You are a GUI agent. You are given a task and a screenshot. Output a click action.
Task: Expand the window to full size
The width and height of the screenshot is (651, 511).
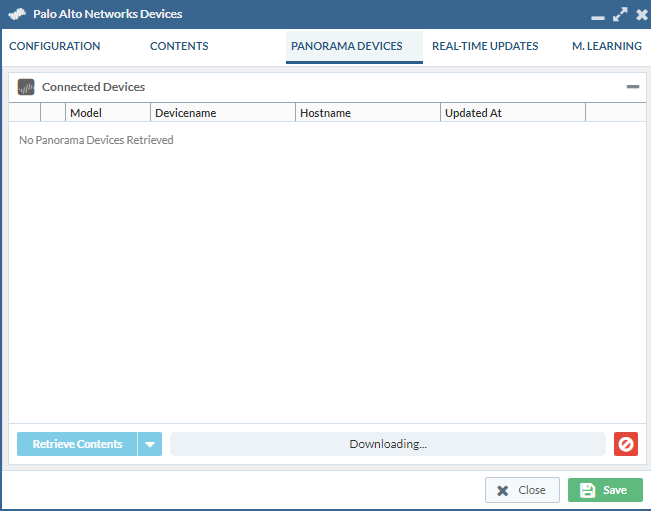tap(620, 15)
